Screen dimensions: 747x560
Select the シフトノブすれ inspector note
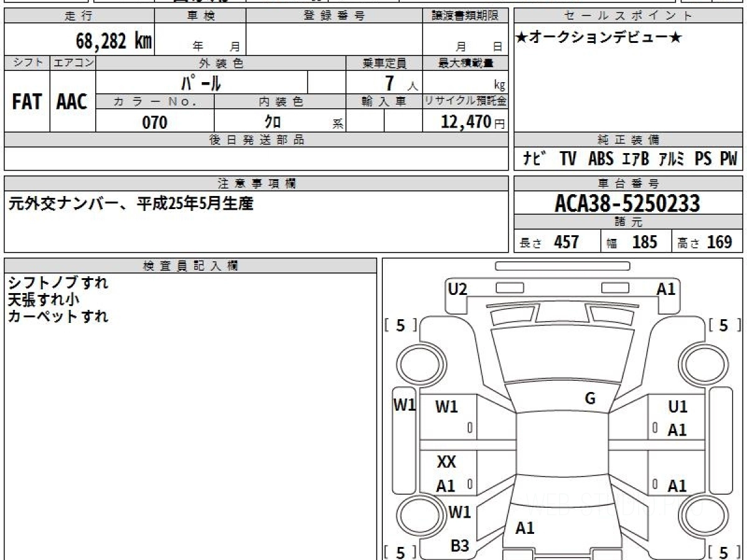click(58, 282)
